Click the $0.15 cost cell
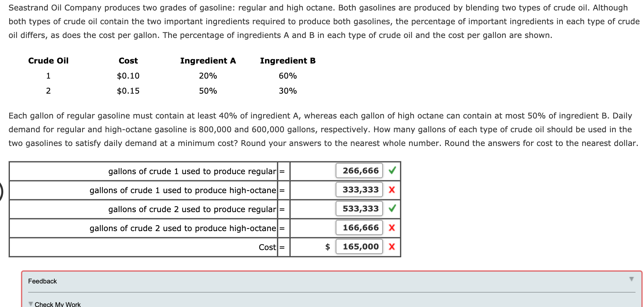The image size is (644, 307). tap(128, 91)
